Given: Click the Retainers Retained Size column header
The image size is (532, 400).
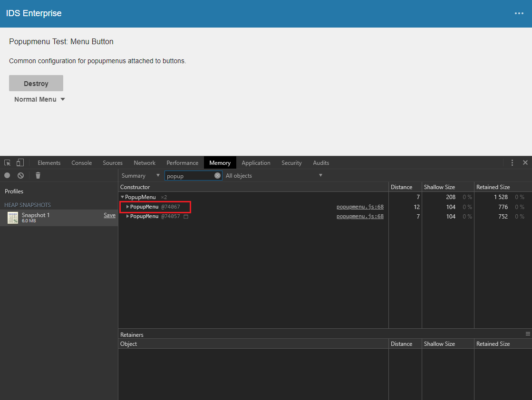Looking at the screenshot, I should coord(503,344).
